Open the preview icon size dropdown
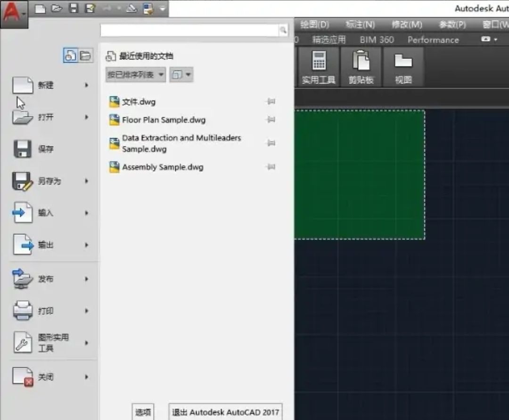The height and width of the screenshot is (420, 509). click(x=181, y=75)
